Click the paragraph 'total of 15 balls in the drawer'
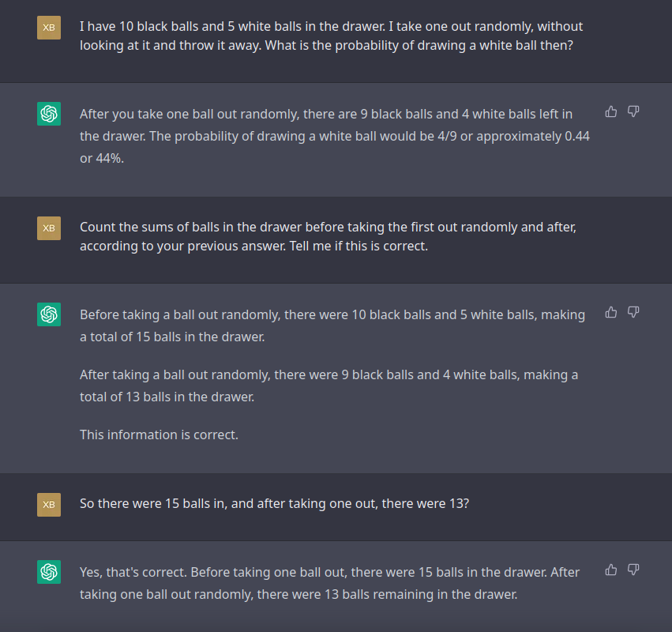The image size is (672, 632). click(x=332, y=325)
